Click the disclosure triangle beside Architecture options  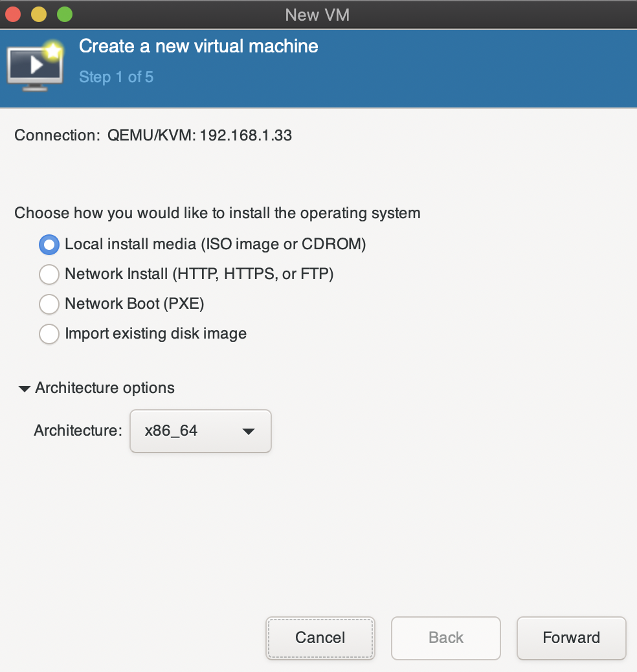click(24, 388)
